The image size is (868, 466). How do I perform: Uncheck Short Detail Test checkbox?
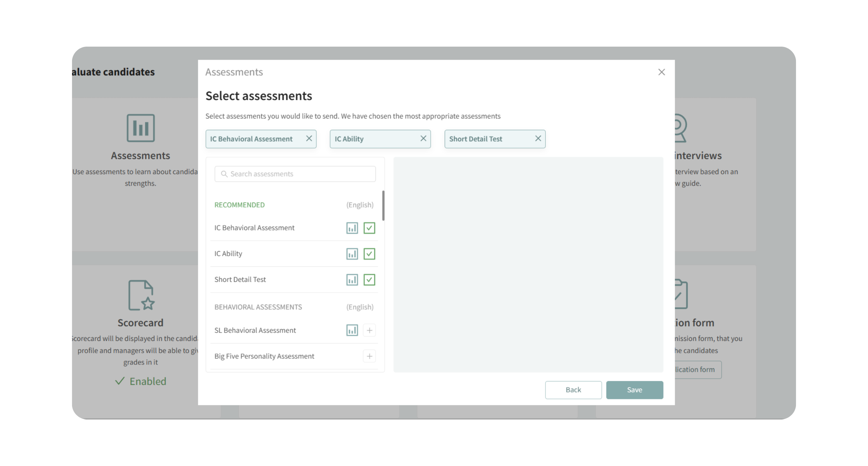[x=369, y=279]
